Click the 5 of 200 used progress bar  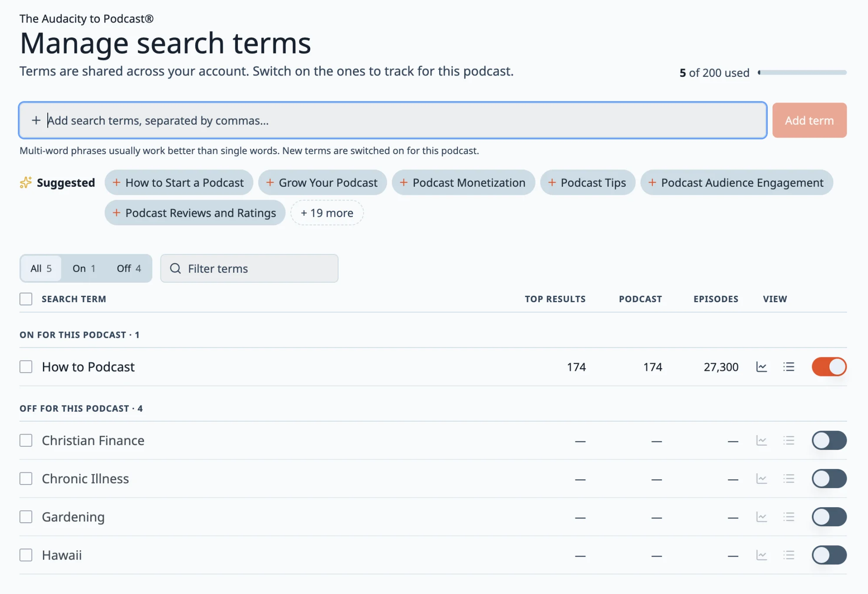802,73
